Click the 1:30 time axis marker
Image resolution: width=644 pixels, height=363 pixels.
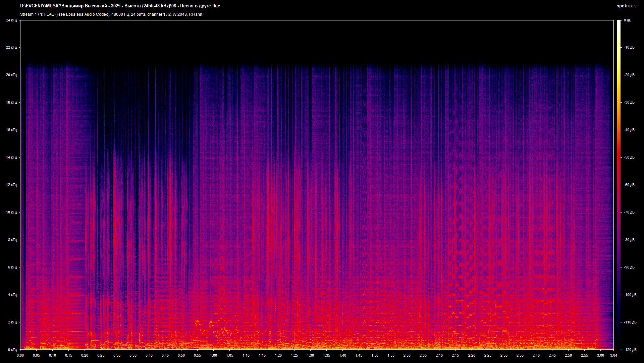310,355
